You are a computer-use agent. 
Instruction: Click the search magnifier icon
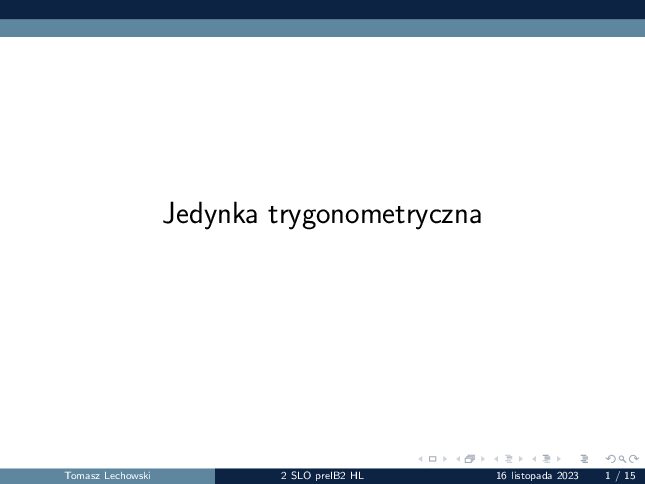point(622,459)
